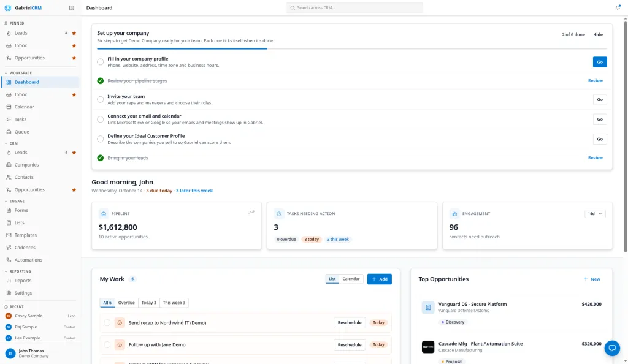Image resolution: width=628 pixels, height=364 pixels.
Task: Click the Tasks Needing Action card icon
Action: [279, 214]
